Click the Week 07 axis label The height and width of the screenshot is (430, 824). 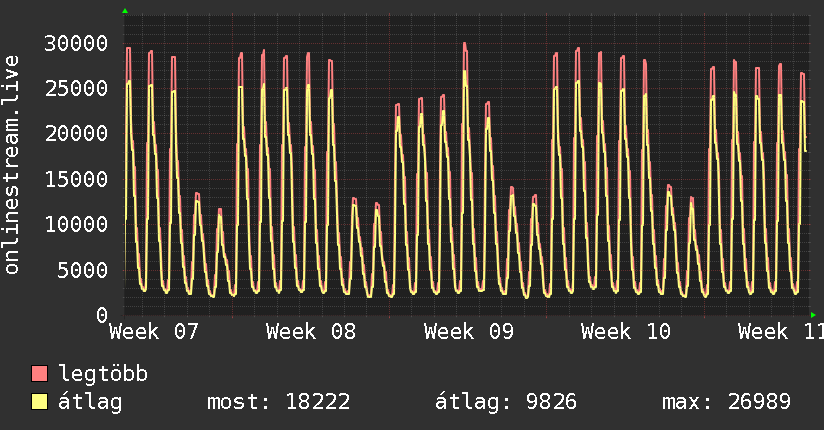coord(154,332)
